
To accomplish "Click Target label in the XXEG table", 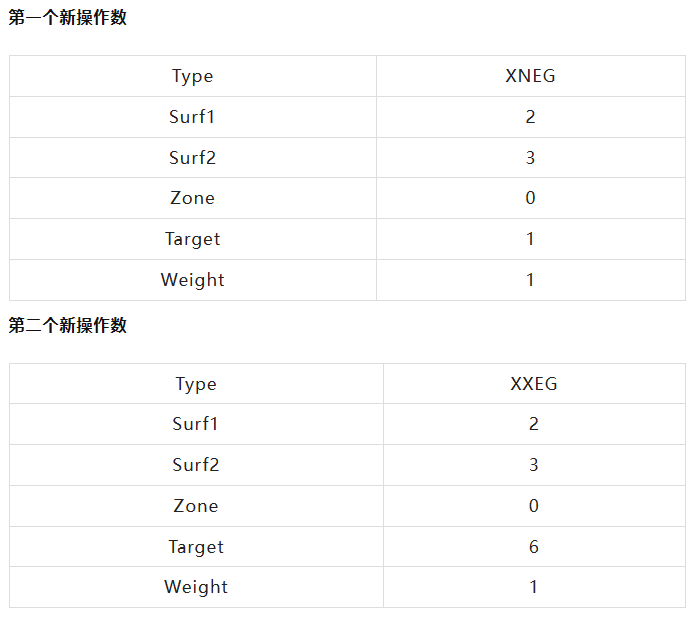I will 196,547.
